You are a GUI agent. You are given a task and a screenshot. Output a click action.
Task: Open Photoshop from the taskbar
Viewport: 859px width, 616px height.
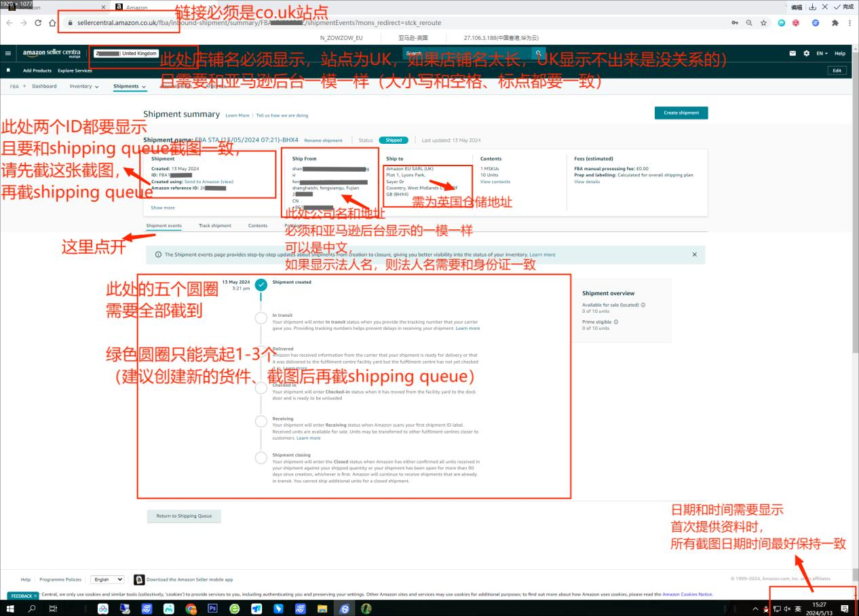pyautogui.click(x=212, y=609)
